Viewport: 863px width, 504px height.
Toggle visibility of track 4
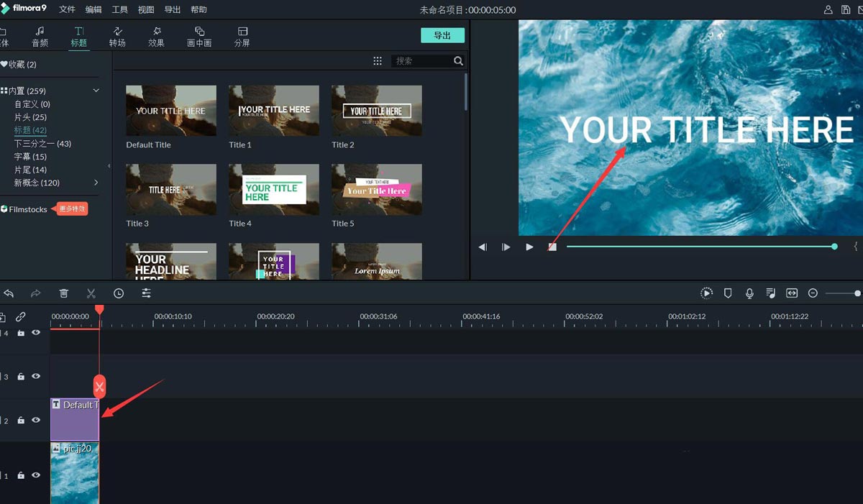pos(36,333)
